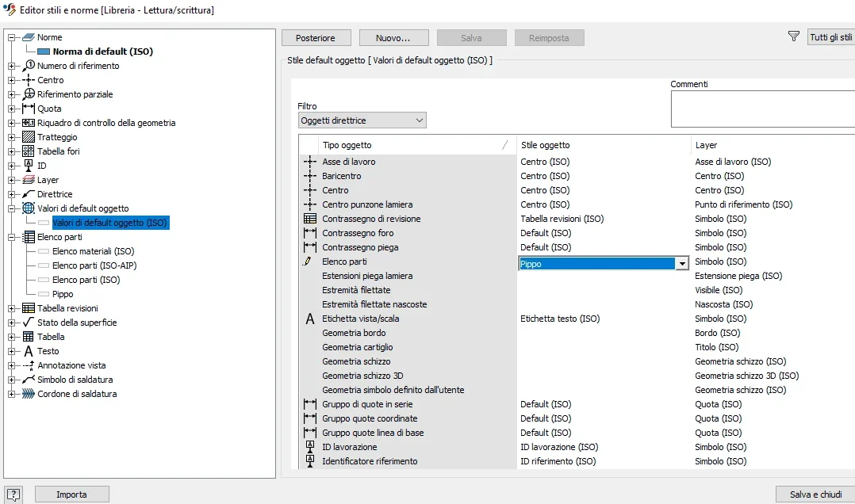The height and width of the screenshot is (504, 855).
Task: Expand the Direttrice tree node
Action: tap(11, 194)
